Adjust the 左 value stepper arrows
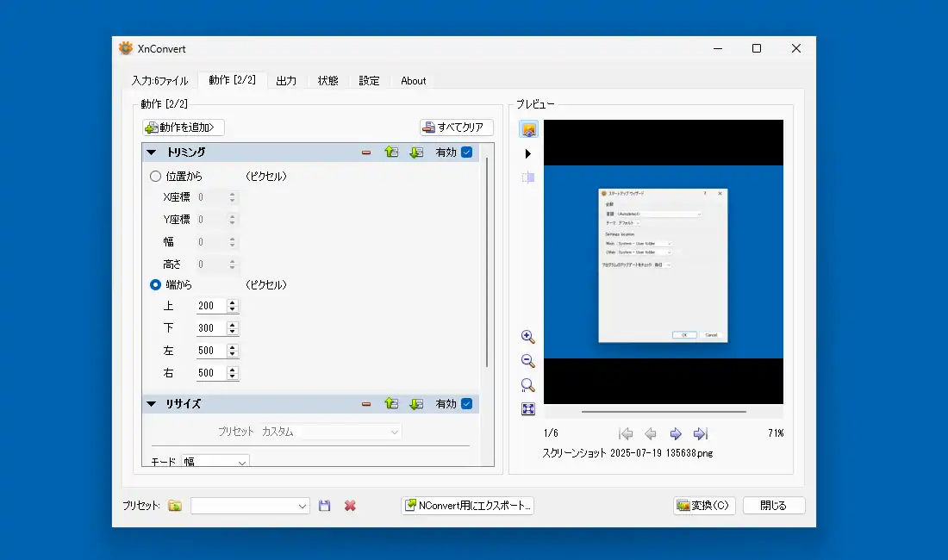Screen dimensions: 948x560 click(x=232, y=351)
